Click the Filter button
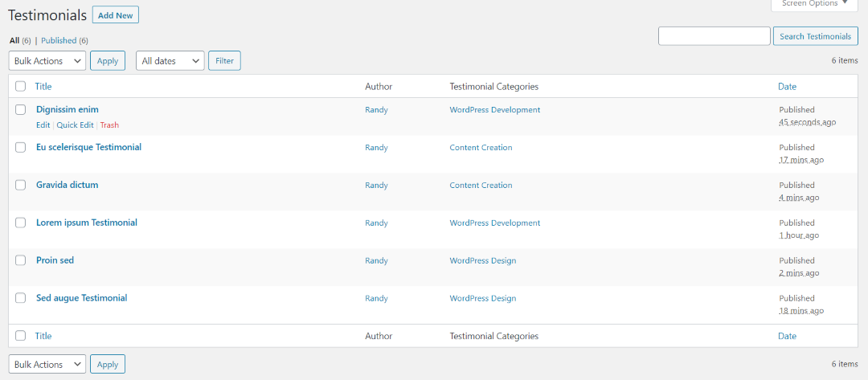The width and height of the screenshot is (868, 380). [225, 61]
